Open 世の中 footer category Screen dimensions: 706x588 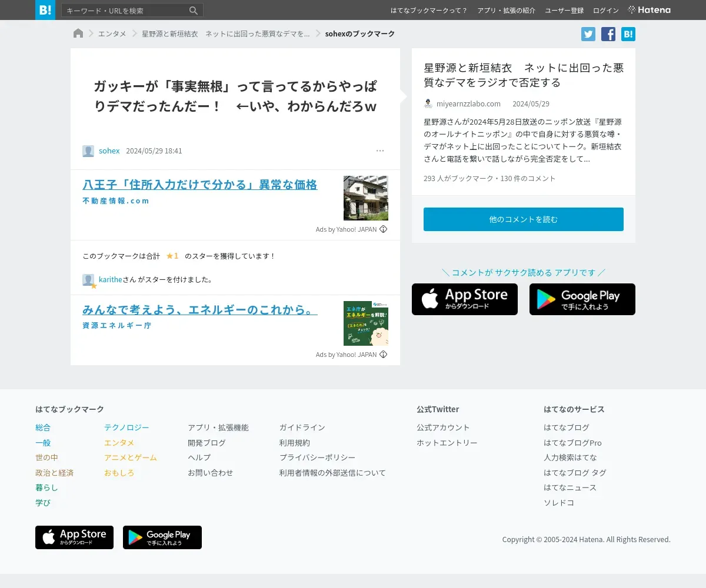click(x=46, y=457)
